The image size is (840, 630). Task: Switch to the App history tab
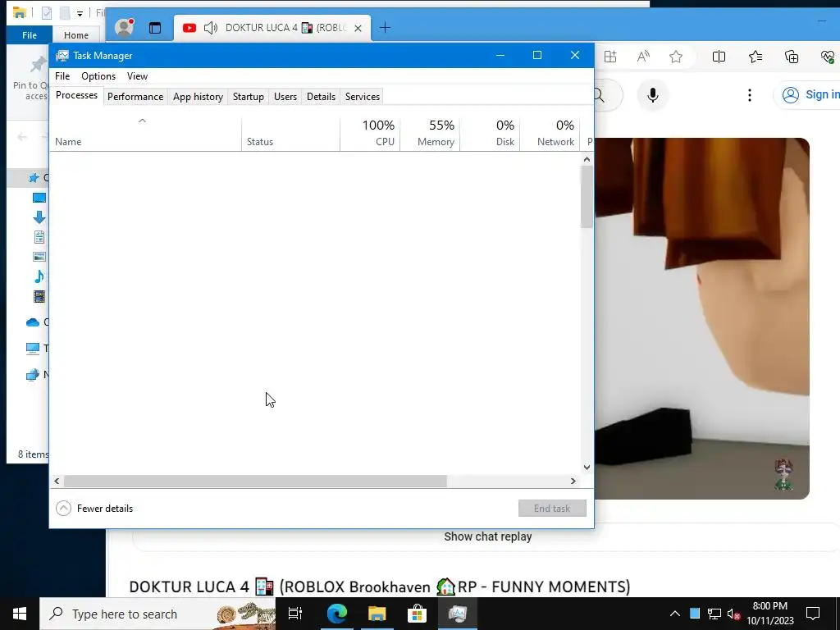point(198,97)
